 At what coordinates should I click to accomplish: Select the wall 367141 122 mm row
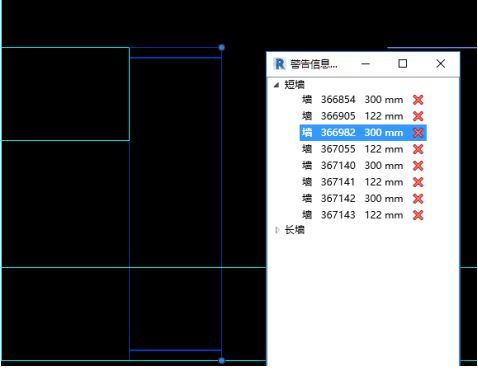click(x=363, y=182)
